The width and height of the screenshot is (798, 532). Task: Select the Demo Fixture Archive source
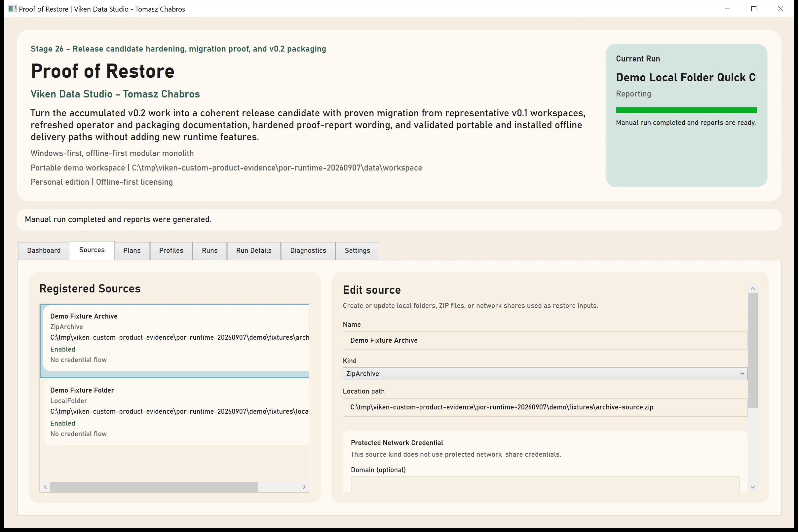(175, 341)
